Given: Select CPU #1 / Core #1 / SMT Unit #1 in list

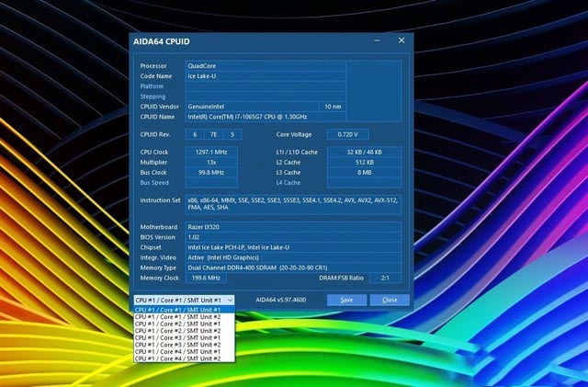Looking at the screenshot, I should pyautogui.click(x=184, y=310).
